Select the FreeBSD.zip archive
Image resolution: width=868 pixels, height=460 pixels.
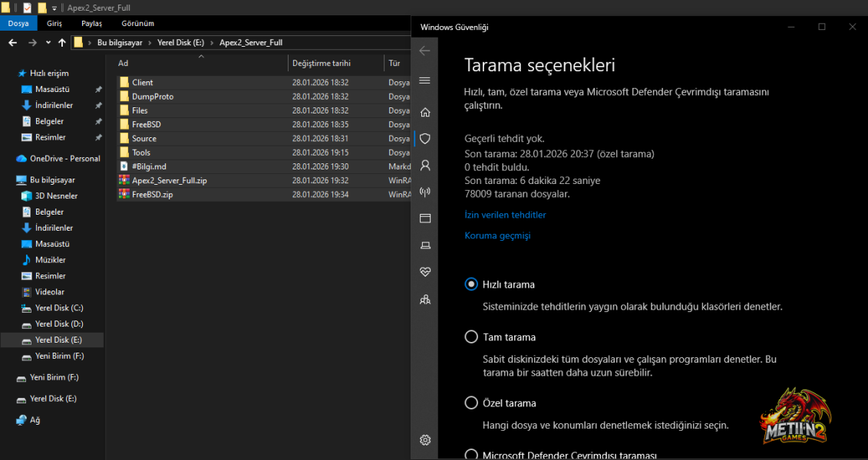point(152,195)
